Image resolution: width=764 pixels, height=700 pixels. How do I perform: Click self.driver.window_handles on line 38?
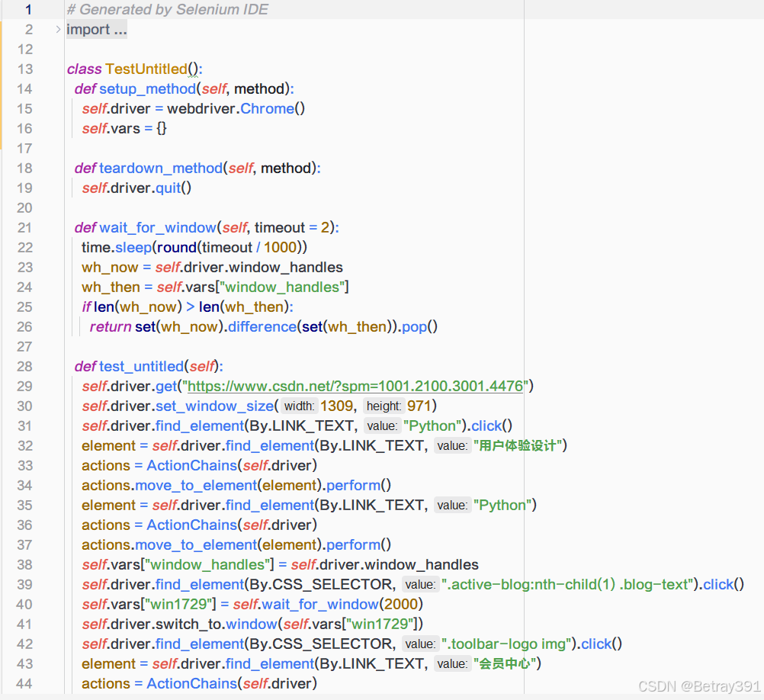(385, 564)
